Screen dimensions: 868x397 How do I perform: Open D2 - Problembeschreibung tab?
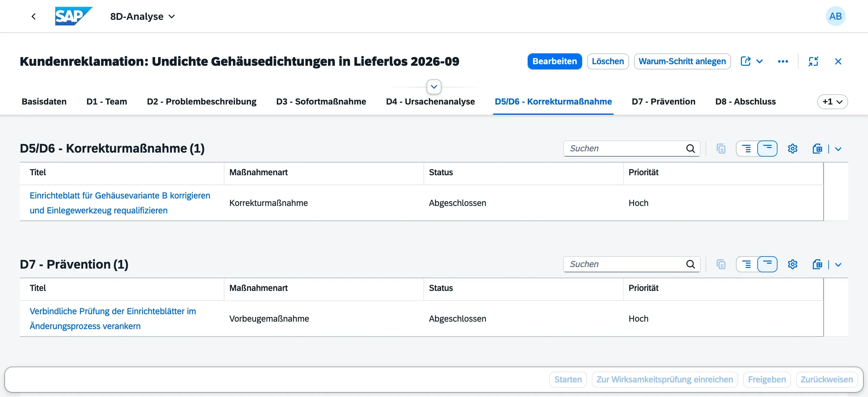coord(201,101)
